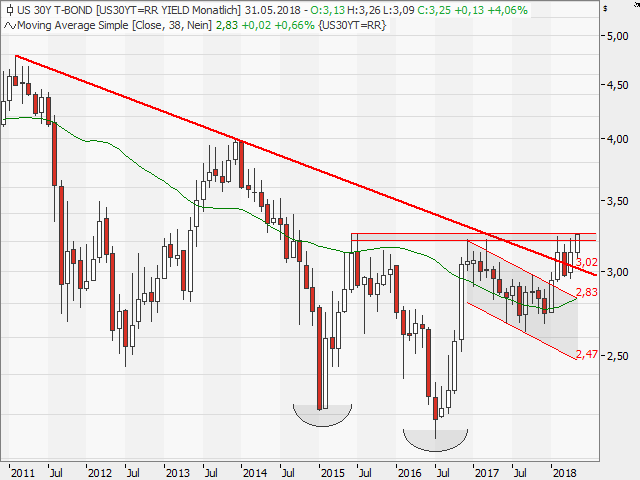Click the green moving average value 2,83 in legend
640x480 pixels.
[x=227, y=25]
